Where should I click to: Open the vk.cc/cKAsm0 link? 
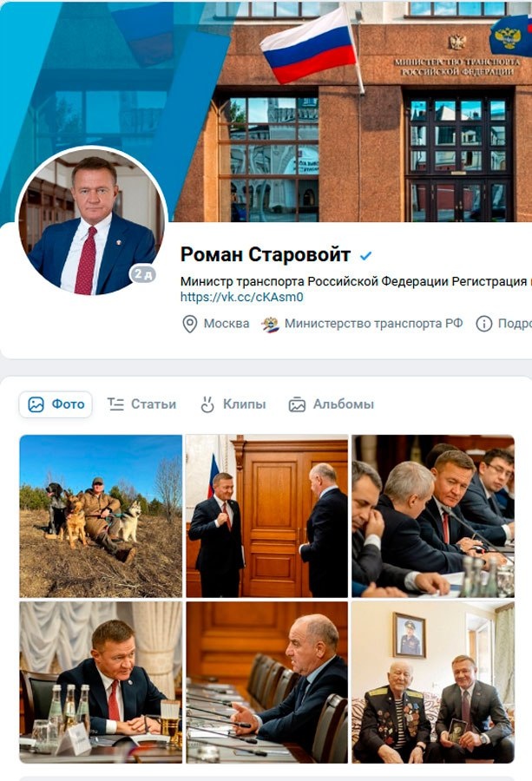tap(241, 298)
